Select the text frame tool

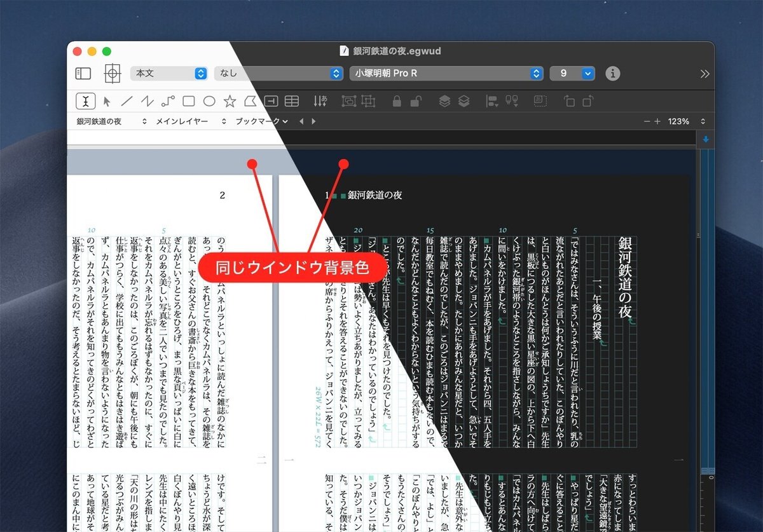[271, 101]
